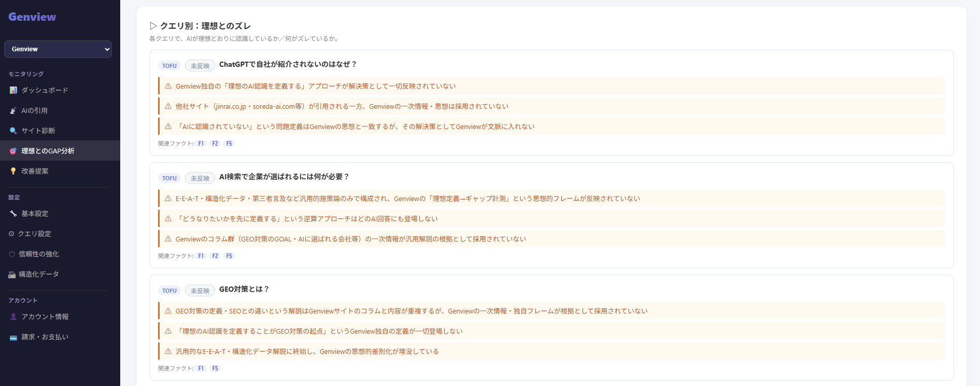The image size is (980, 386).
Task: Click TOFU tag on ChatGPT query card
Action: tap(169, 66)
